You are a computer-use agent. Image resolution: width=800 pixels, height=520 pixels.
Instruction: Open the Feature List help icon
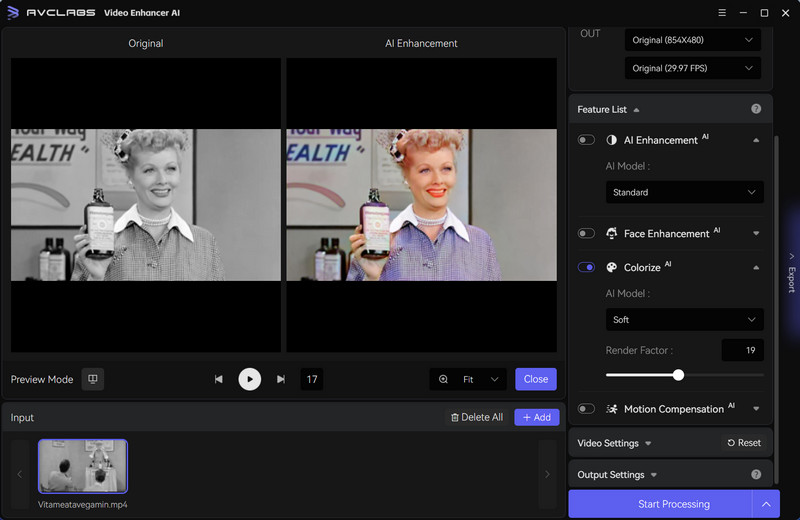756,109
